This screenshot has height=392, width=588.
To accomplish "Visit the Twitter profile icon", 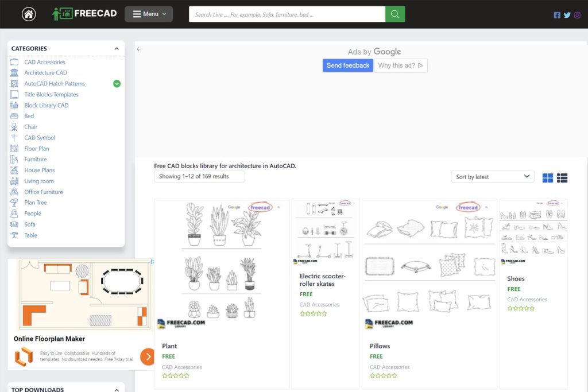I will pos(567,15).
